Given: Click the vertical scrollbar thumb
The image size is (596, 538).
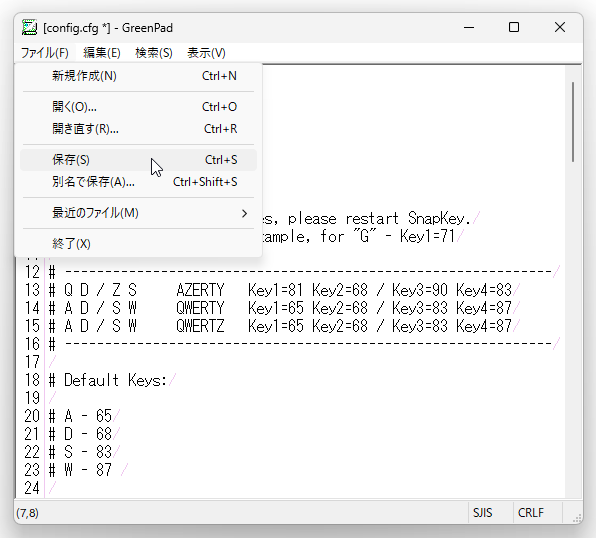Looking at the screenshot, I should coord(573,122).
